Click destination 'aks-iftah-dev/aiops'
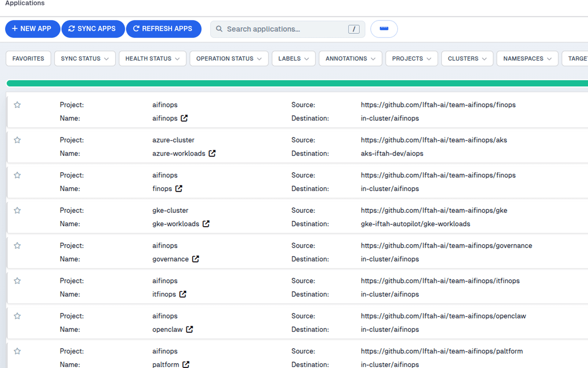 [392, 154]
